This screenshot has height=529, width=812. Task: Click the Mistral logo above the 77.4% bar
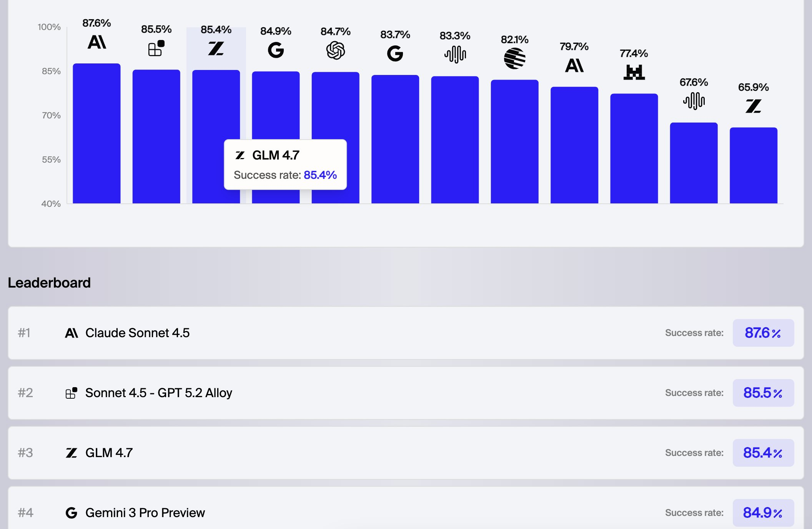[x=634, y=72]
